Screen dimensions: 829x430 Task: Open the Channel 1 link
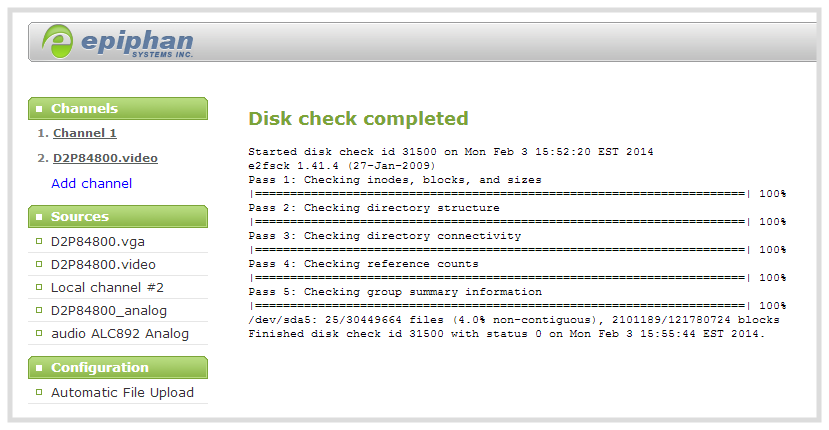pyautogui.click(x=85, y=133)
